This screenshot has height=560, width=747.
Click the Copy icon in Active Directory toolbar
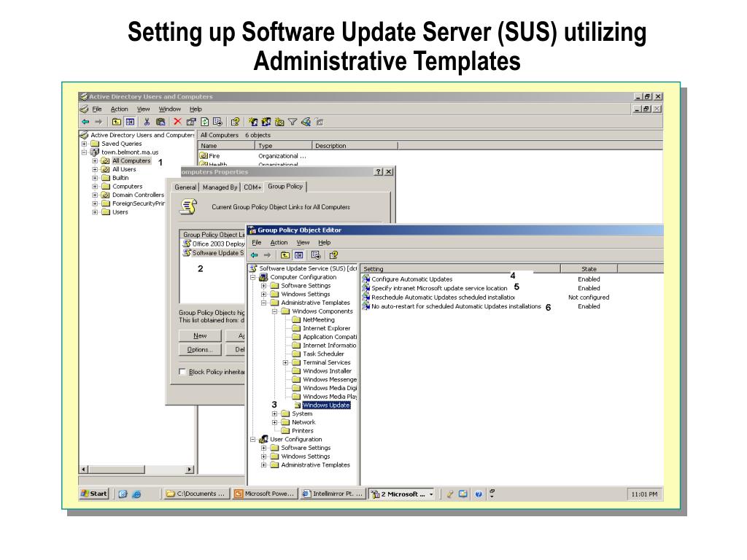160,122
